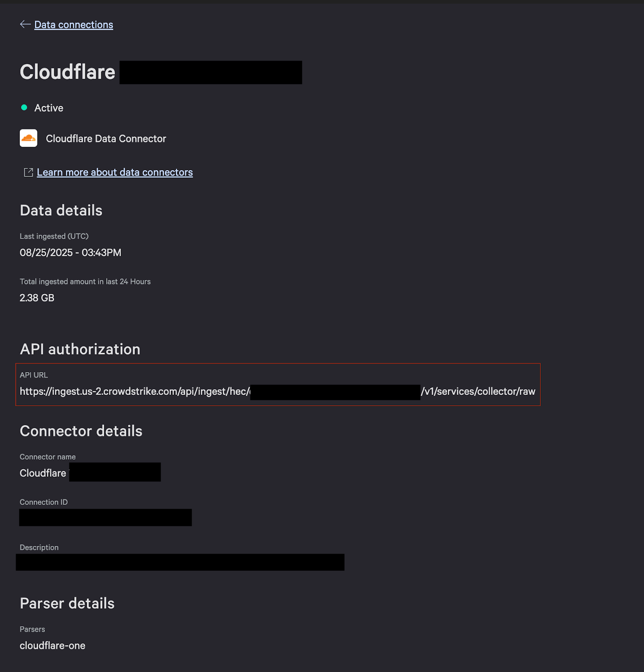644x672 pixels.
Task: Click the status indicator next to Active
Action: click(24, 108)
